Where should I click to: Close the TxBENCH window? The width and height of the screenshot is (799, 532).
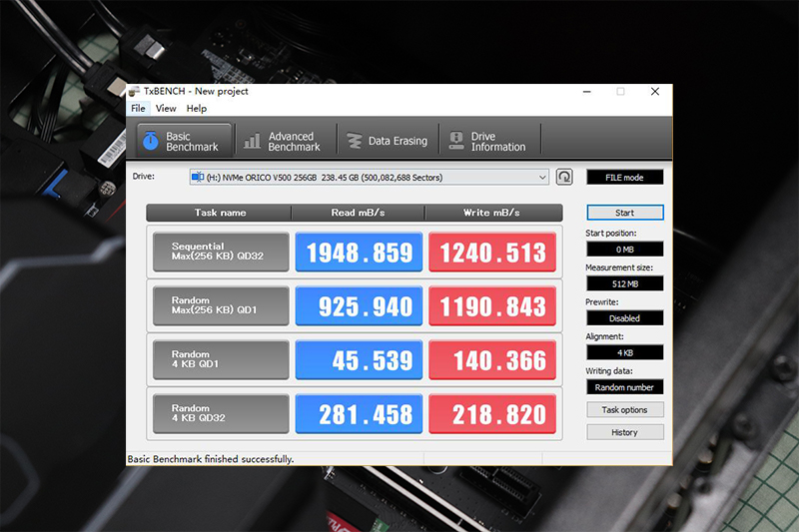tap(655, 92)
